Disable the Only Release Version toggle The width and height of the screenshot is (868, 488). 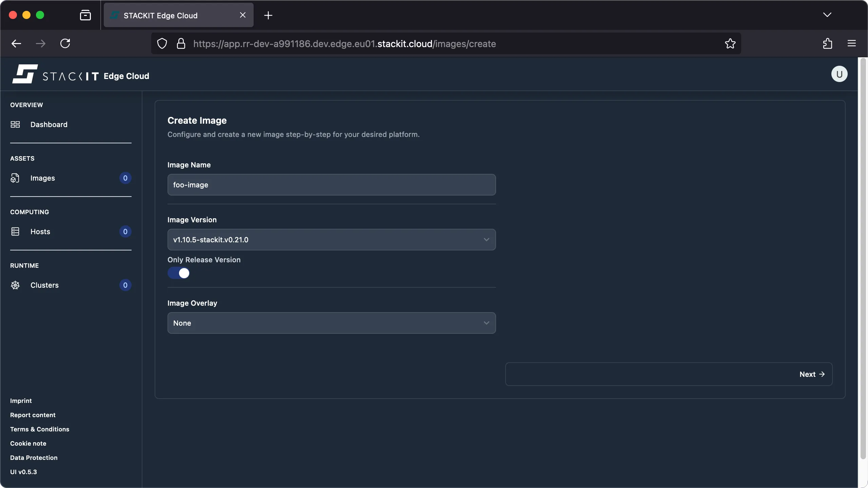click(179, 273)
